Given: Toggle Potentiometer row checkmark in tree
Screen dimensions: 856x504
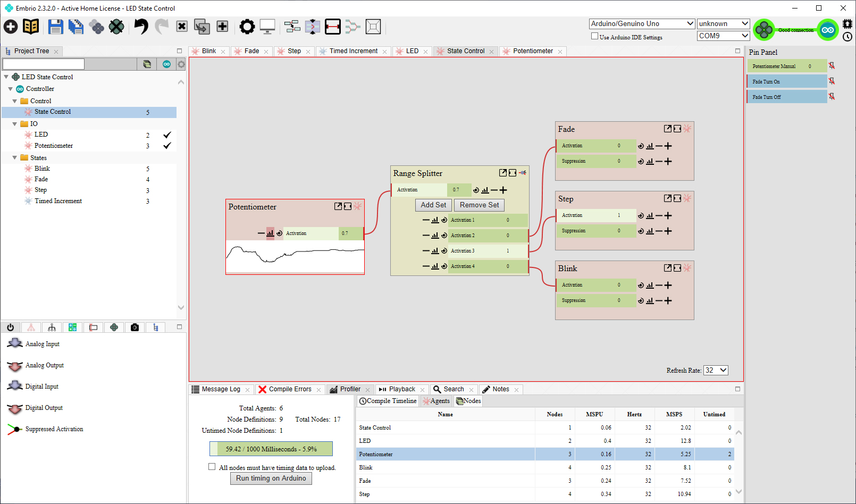Looking at the screenshot, I should pyautogui.click(x=167, y=146).
